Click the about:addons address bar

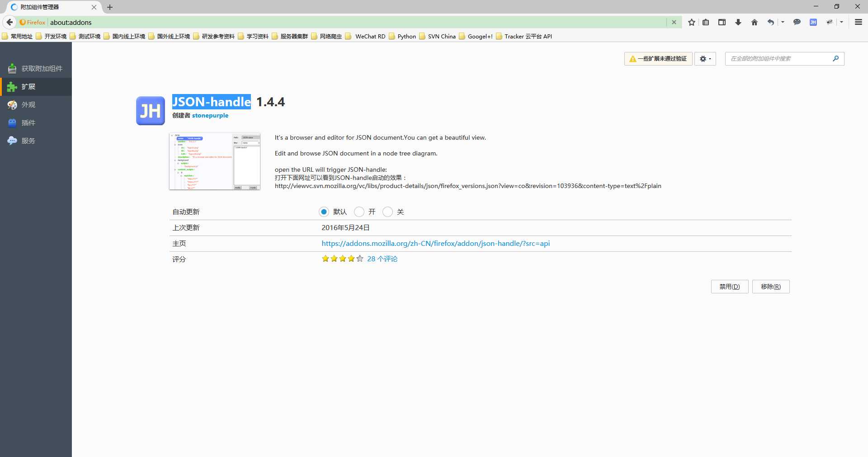click(357, 22)
